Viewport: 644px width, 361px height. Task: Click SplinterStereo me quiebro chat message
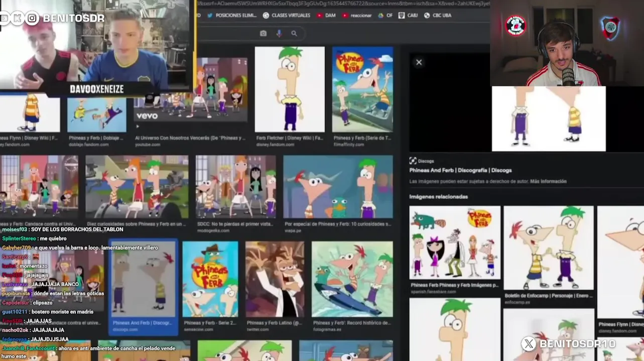[34, 239]
